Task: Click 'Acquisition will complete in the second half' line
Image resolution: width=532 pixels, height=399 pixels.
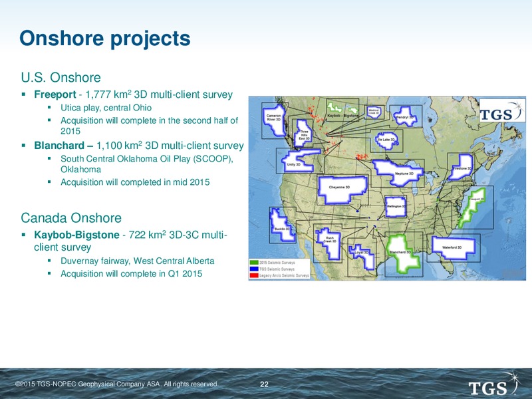Action: pos(149,120)
